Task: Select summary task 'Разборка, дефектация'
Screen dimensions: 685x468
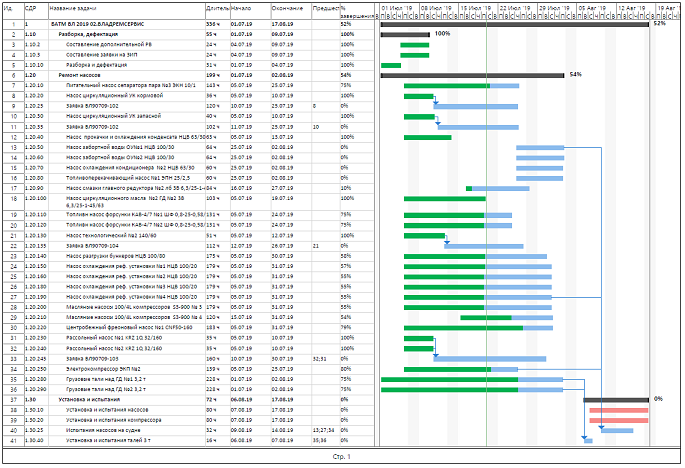Action: [88, 34]
